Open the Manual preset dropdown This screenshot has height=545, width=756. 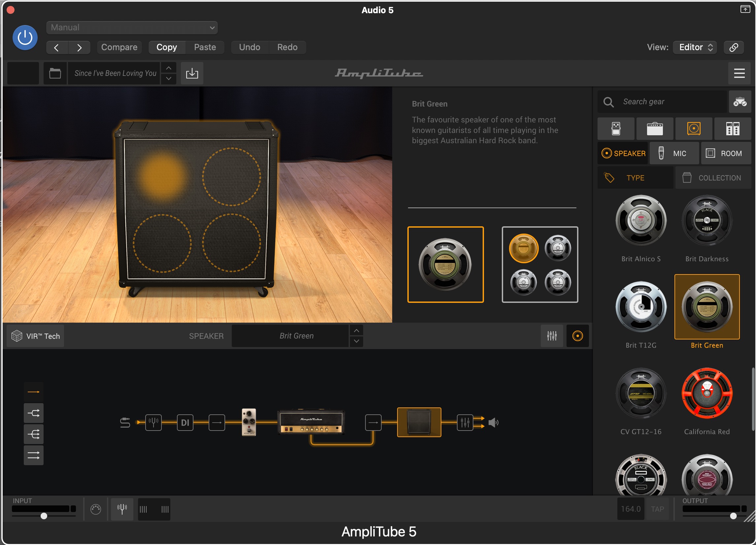pyautogui.click(x=132, y=28)
